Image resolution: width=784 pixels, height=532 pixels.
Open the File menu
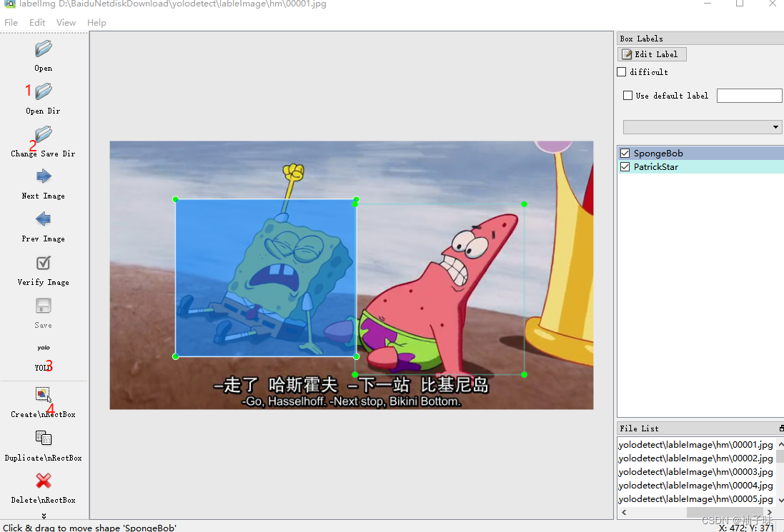coord(11,22)
